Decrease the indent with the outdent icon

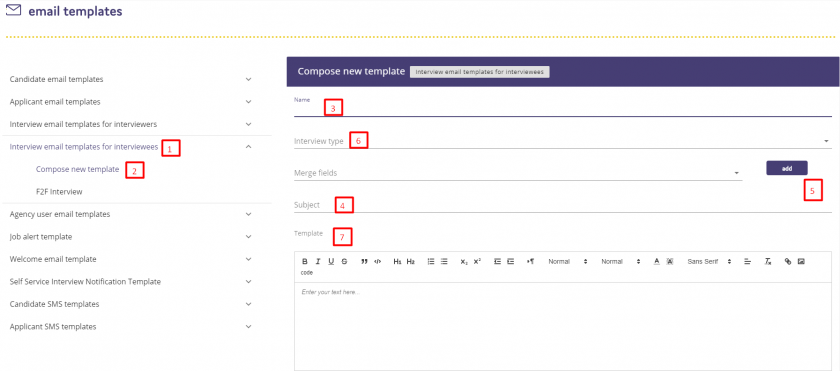(x=497, y=261)
